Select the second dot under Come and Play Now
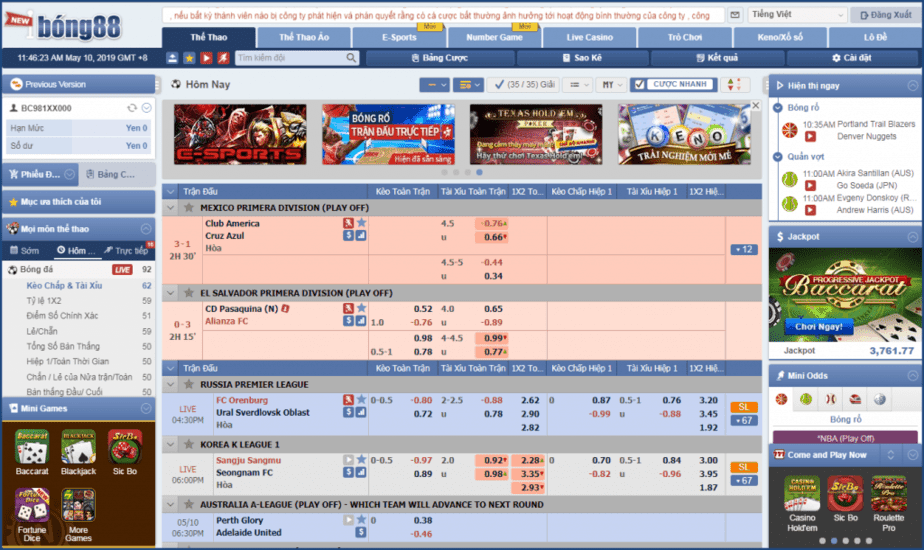The width and height of the screenshot is (924, 550). pos(834,541)
